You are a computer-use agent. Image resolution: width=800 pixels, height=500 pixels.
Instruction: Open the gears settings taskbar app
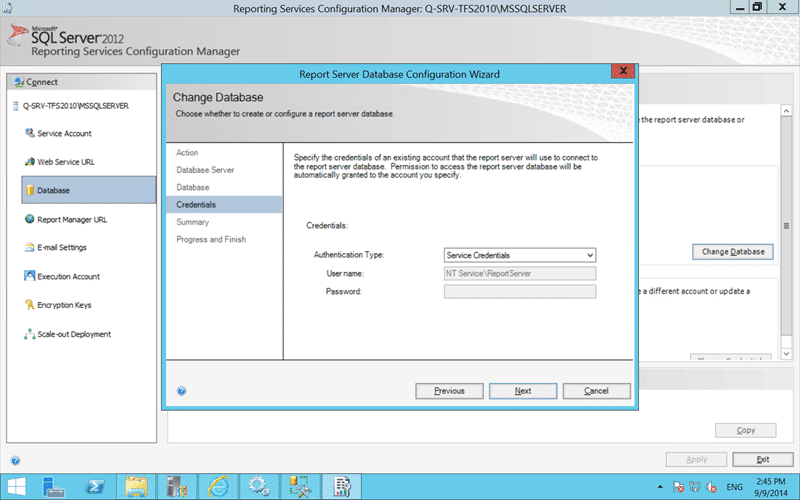pyautogui.click(x=259, y=486)
